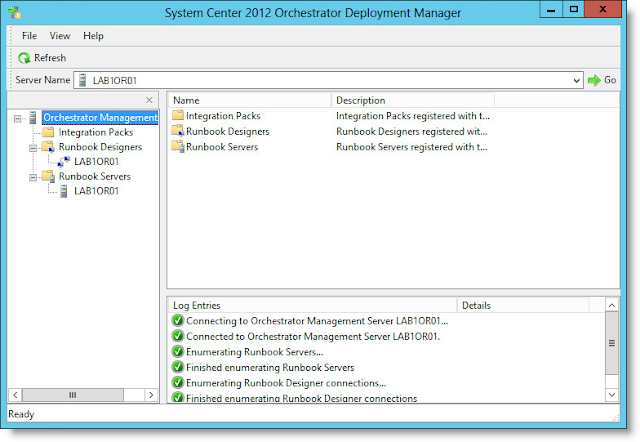Collapse the Runbook Designers tree node
640x442 pixels.
[33, 148]
